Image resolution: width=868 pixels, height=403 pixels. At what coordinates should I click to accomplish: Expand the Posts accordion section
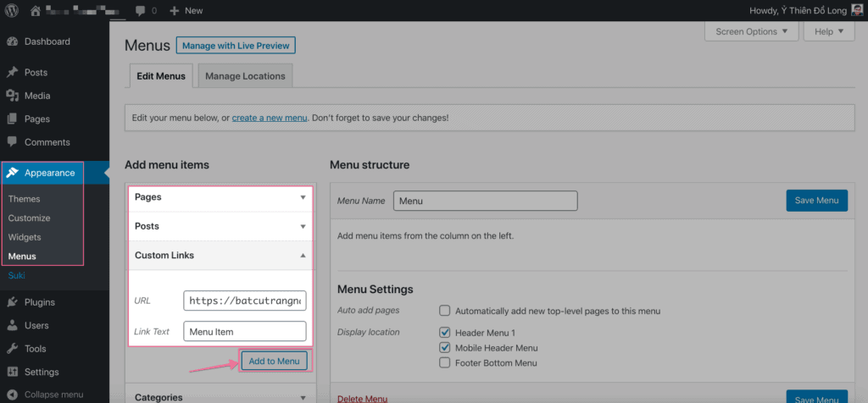(221, 226)
